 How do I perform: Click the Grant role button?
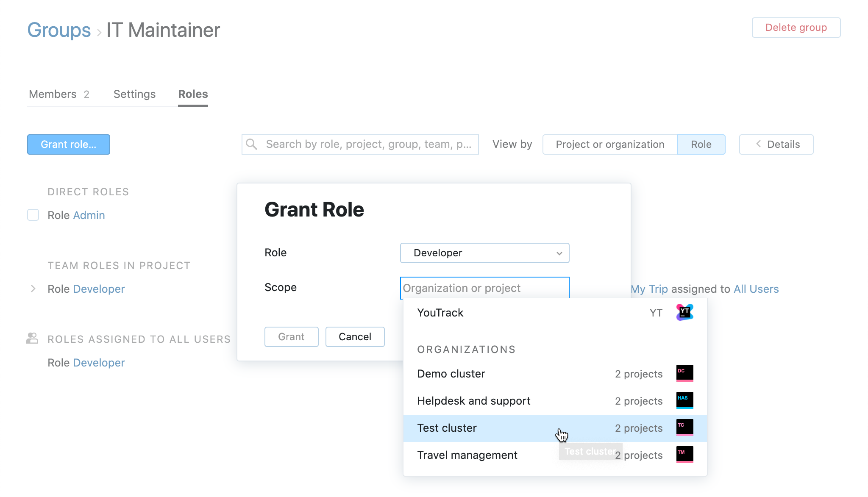click(68, 144)
